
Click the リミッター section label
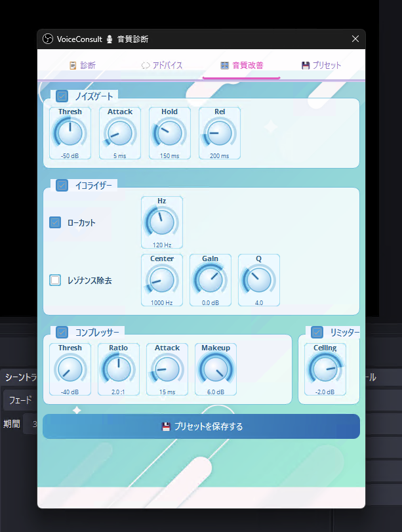[345, 333]
